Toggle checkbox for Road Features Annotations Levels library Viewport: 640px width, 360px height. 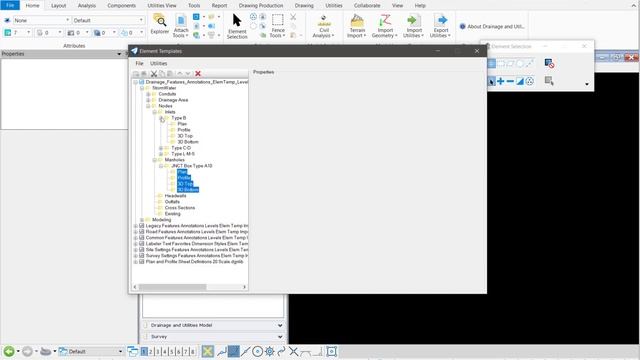(x=142, y=231)
